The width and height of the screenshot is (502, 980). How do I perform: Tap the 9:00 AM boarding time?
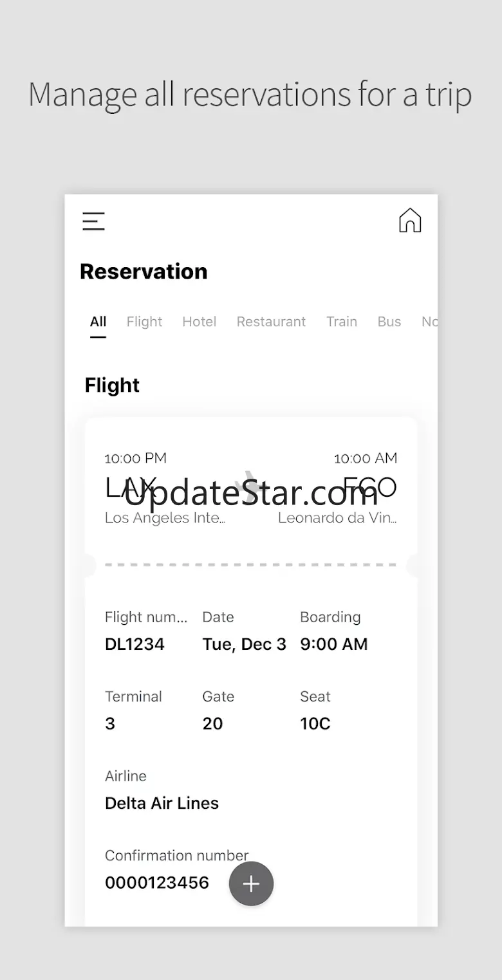coord(333,644)
